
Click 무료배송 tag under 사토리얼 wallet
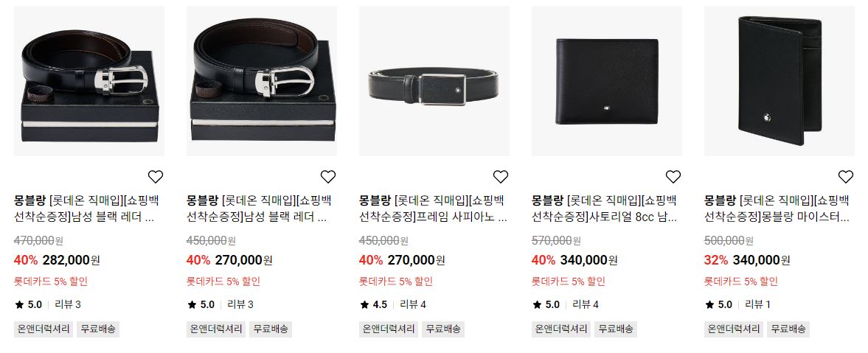[616, 329]
